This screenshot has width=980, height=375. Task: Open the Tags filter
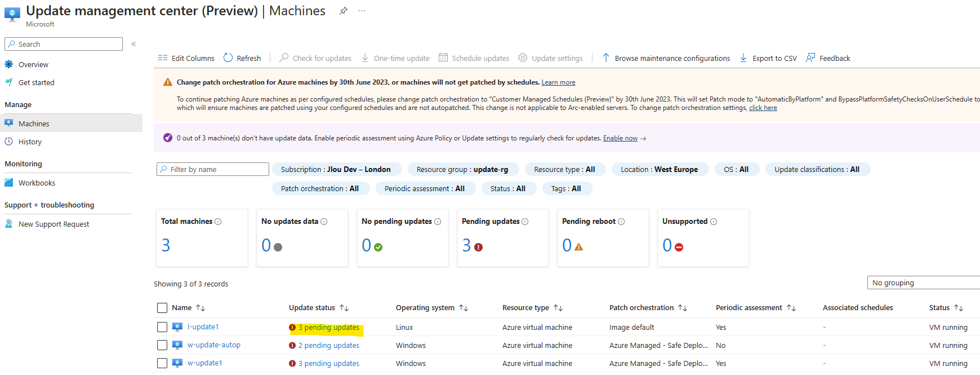567,188
